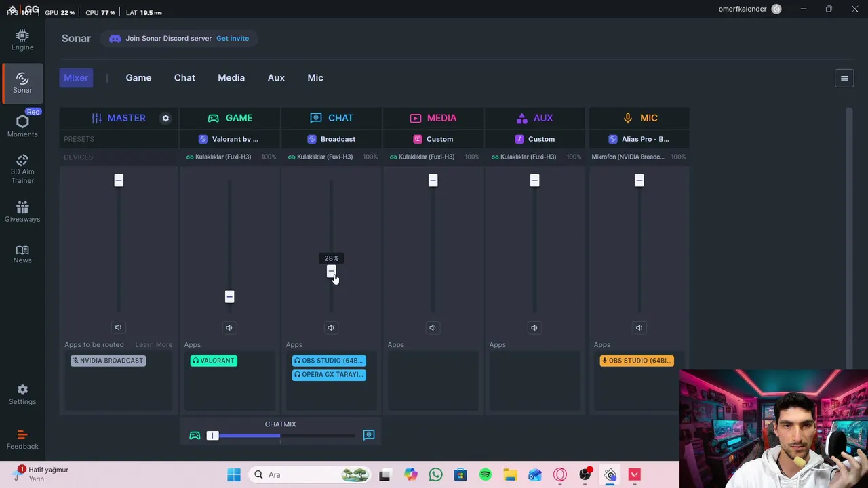Click the omerfkalender account avatar
Image resolution: width=868 pixels, height=488 pixels.
776,9
